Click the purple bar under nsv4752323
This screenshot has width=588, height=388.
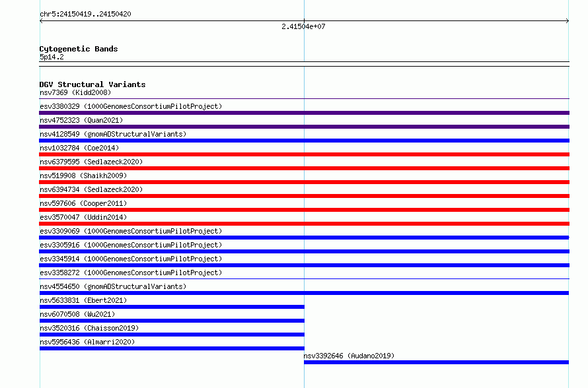pos(304,127)
